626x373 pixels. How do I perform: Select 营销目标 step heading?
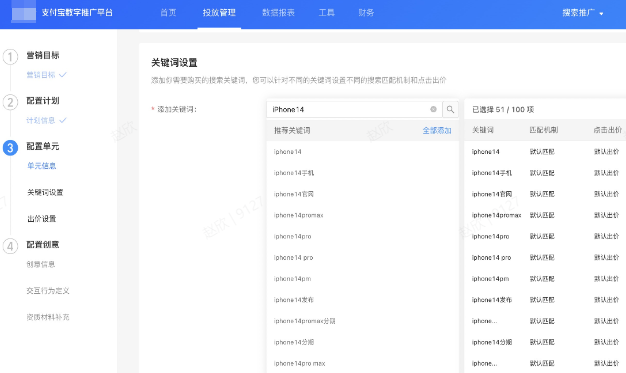pyautogui.click(x=43, y=56)
